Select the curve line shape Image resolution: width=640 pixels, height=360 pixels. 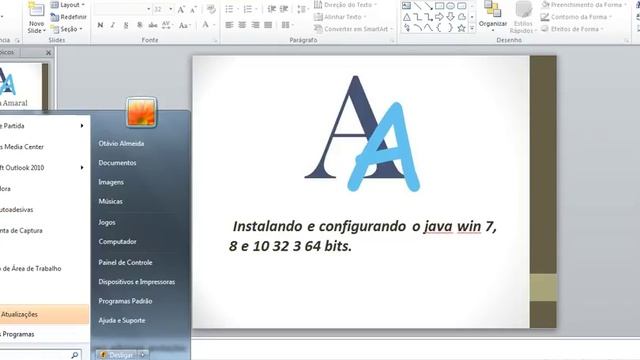pos(428,28)
